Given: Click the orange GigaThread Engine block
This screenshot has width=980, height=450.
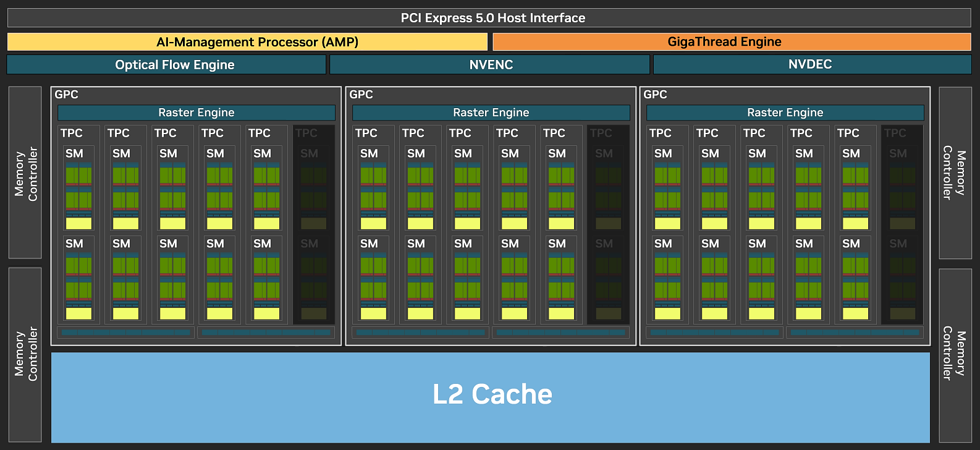Looking at the screenshot, I should pyautogui.click(x=732, y=42).
